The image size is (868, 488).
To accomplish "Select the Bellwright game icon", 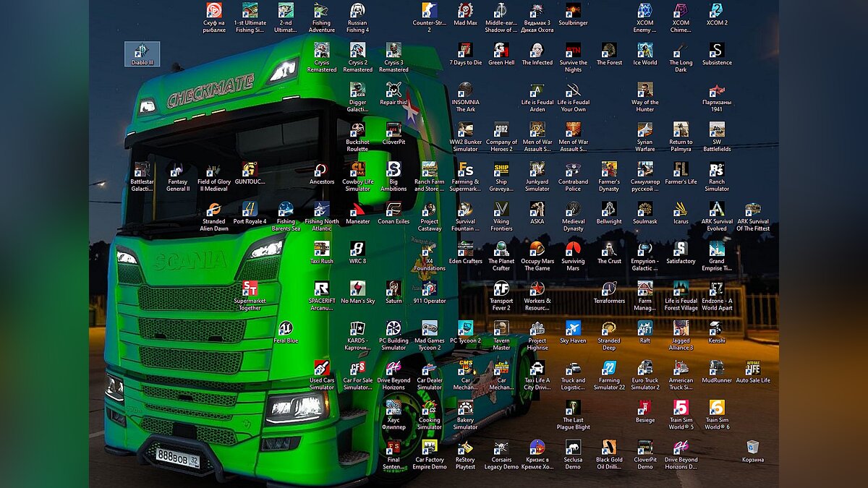I will [609, 213].
